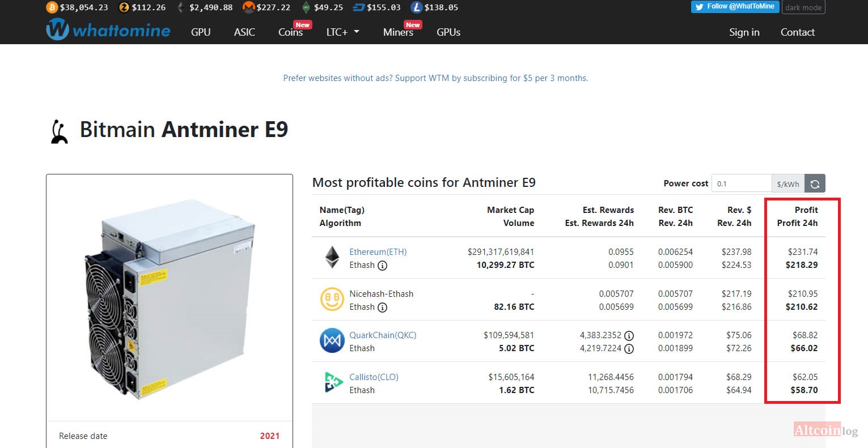This screenshot has height=448, width=868.
Task: Click the Ethereum ticker icon in top bar
Action: [181, 7]
